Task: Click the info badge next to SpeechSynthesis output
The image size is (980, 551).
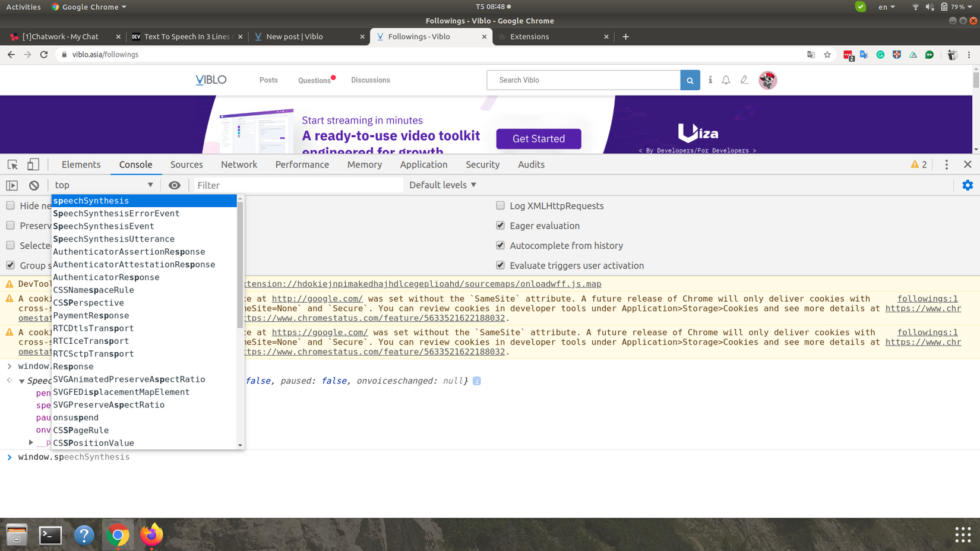Action: coord(477,381)
